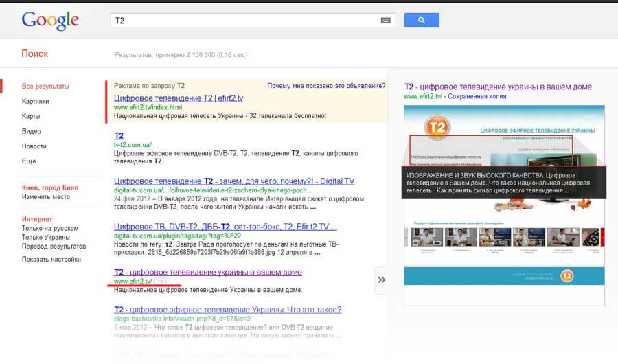Click the Киев, город Киев location label
The image size is (618, 364).
[x=50, y=187]
